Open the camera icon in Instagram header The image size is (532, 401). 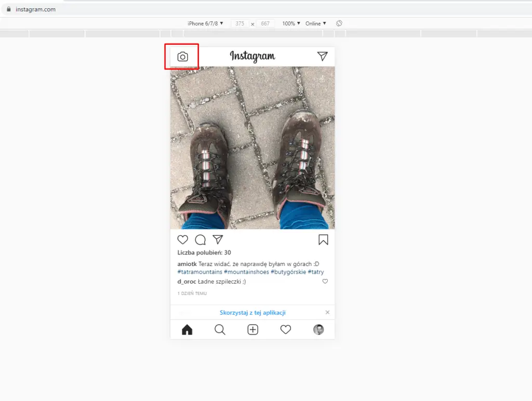[182, 57]
